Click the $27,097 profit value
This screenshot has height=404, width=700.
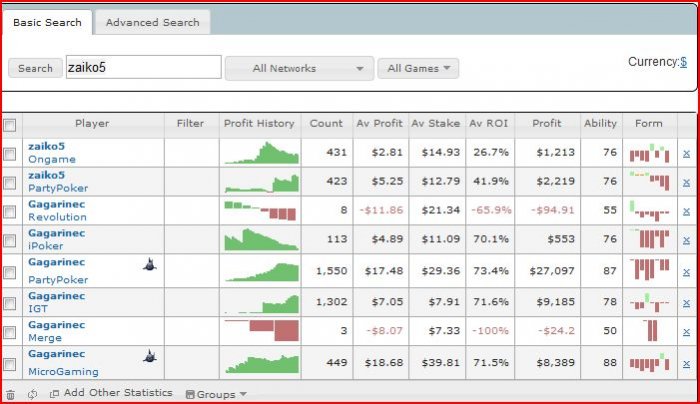click(x=552, y=271)
